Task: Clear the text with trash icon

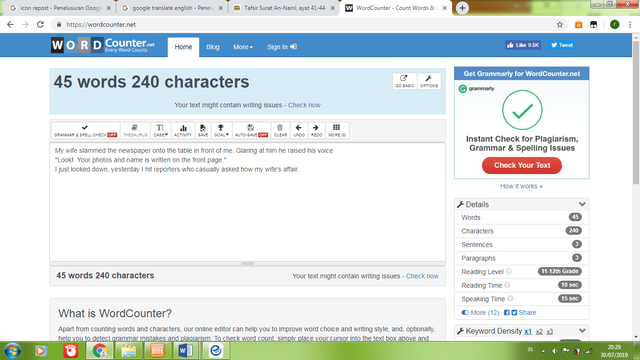Action: [280, 131]
